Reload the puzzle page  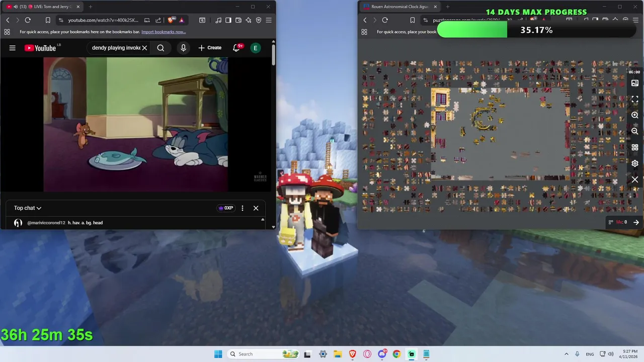(385, 20)
